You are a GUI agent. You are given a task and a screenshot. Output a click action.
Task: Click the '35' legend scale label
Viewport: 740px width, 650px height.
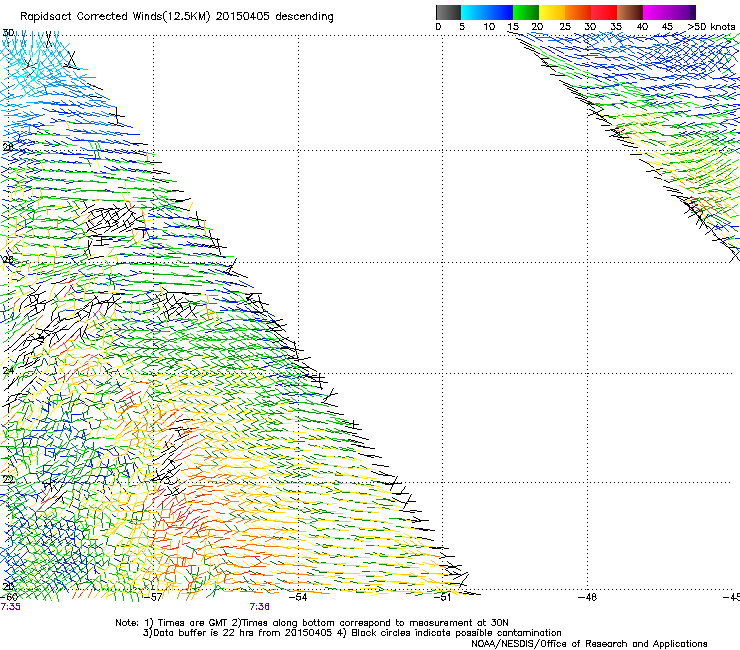pos(616,27)
